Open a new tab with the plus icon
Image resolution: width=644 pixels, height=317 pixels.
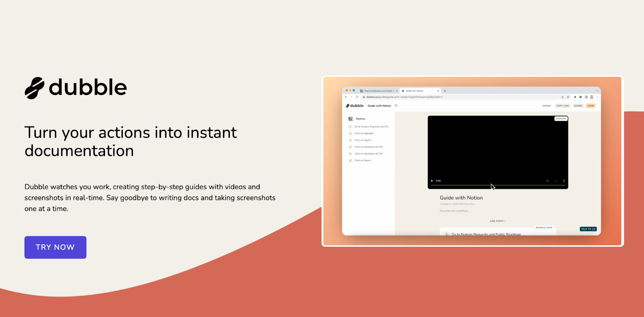click(x=445, y=91)
